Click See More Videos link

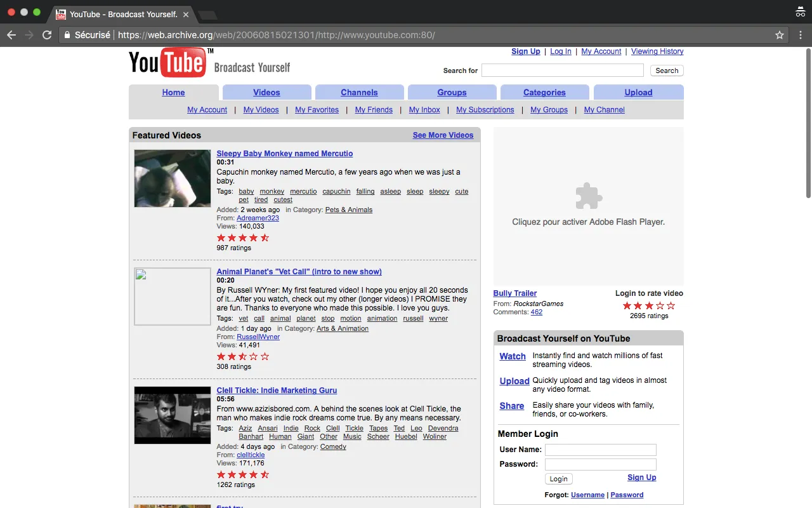(x=443, y=135)
